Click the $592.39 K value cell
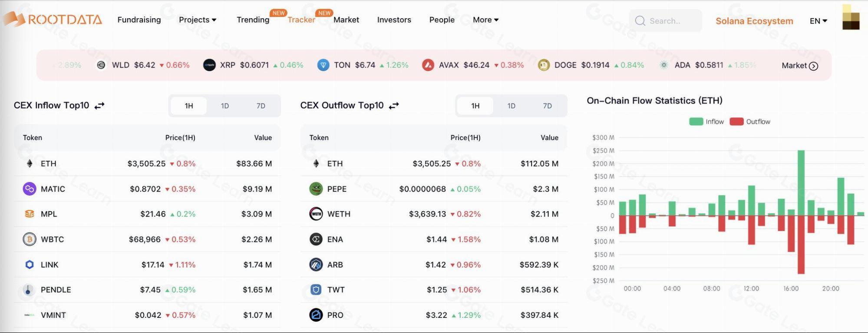868x333 pixels. click(539, 264)
